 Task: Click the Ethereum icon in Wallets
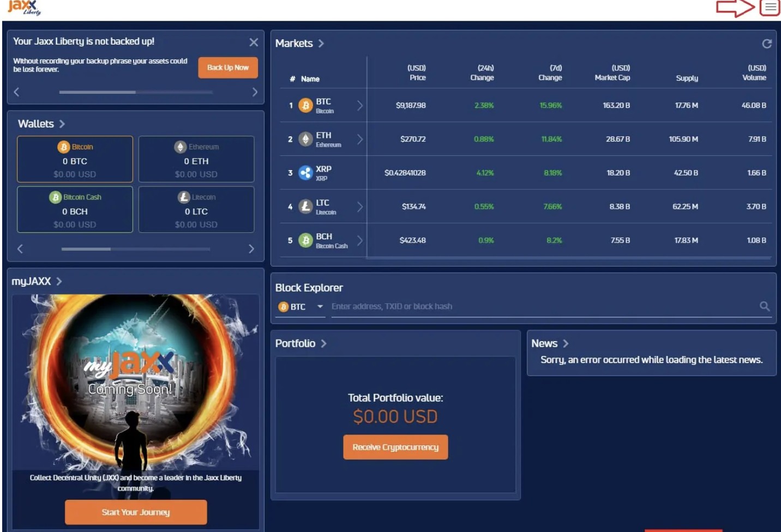[180, 147]
